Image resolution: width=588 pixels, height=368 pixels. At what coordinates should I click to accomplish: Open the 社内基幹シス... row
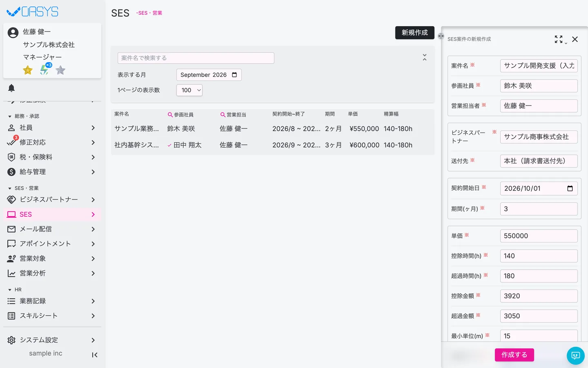(273, 145)
